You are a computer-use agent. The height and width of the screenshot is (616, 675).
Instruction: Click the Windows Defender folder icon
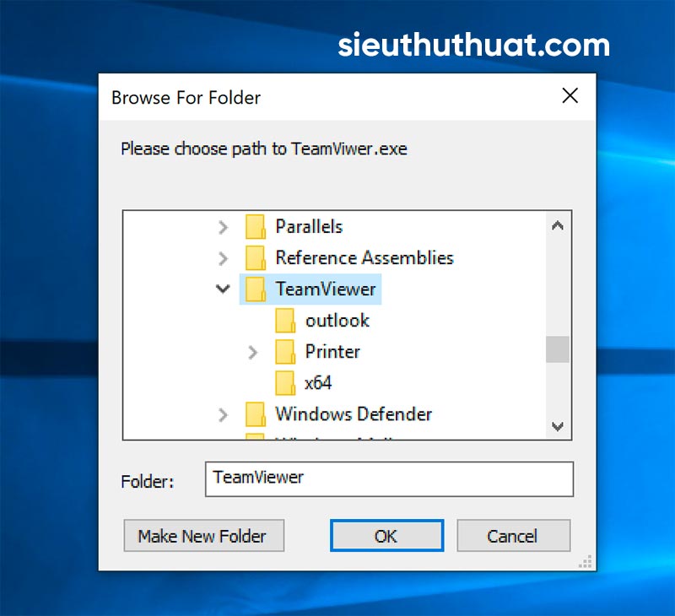point(256,414)
